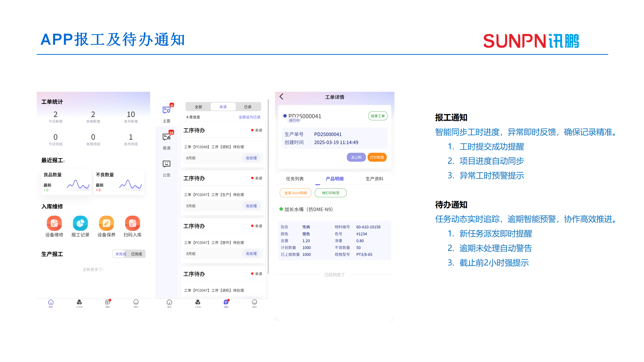Open the 公告 announcements icon

(167, 165)
